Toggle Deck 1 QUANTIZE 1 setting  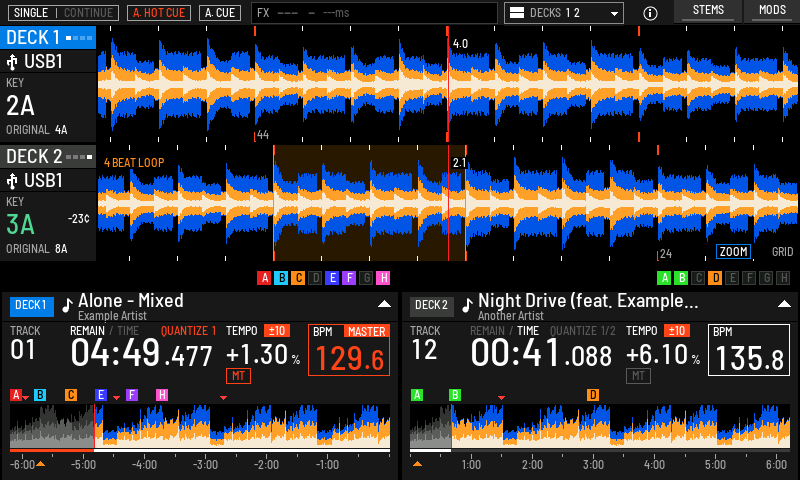pyautogui.click(x=188, y=331)
